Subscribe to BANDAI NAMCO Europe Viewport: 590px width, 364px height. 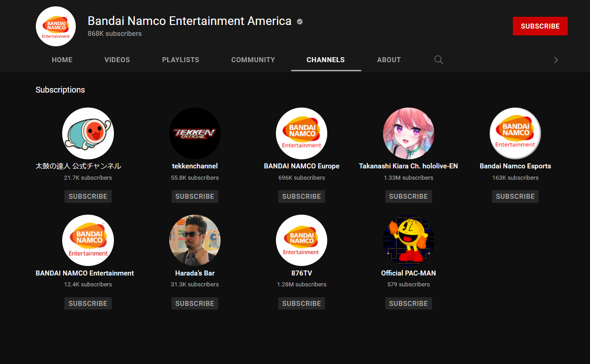click(301, 197)
